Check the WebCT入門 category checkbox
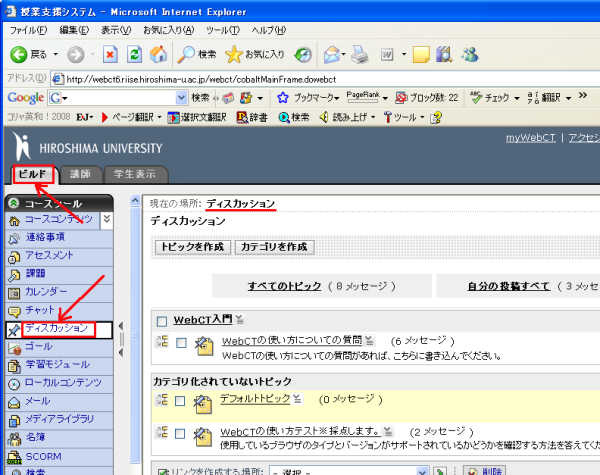Screen dimensions: 600x475 point(162,321)
